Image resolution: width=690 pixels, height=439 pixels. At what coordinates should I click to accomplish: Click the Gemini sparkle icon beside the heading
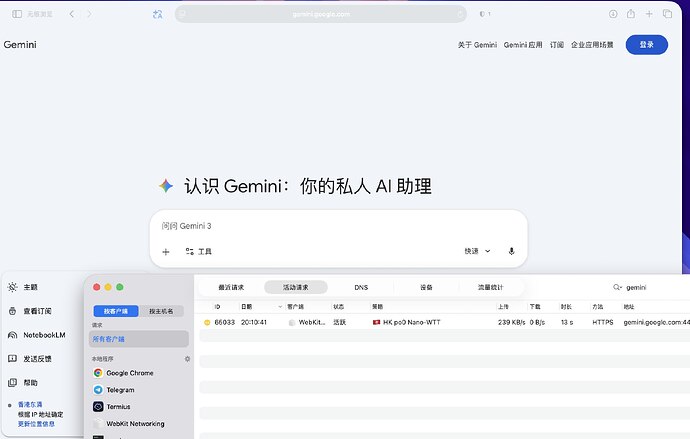pyautogui.click(x=166, y=186)
